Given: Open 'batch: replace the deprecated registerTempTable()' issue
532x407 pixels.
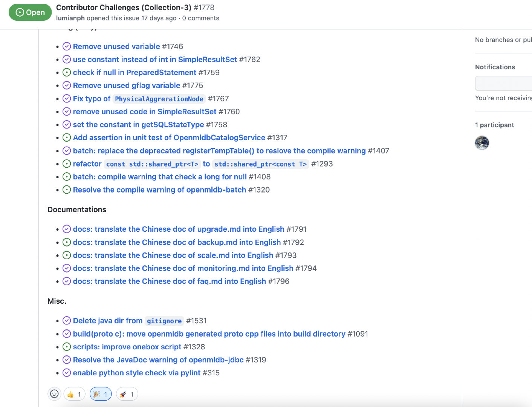Looking at the screenshot, I should pyautogui.click(x=219, y=151).
